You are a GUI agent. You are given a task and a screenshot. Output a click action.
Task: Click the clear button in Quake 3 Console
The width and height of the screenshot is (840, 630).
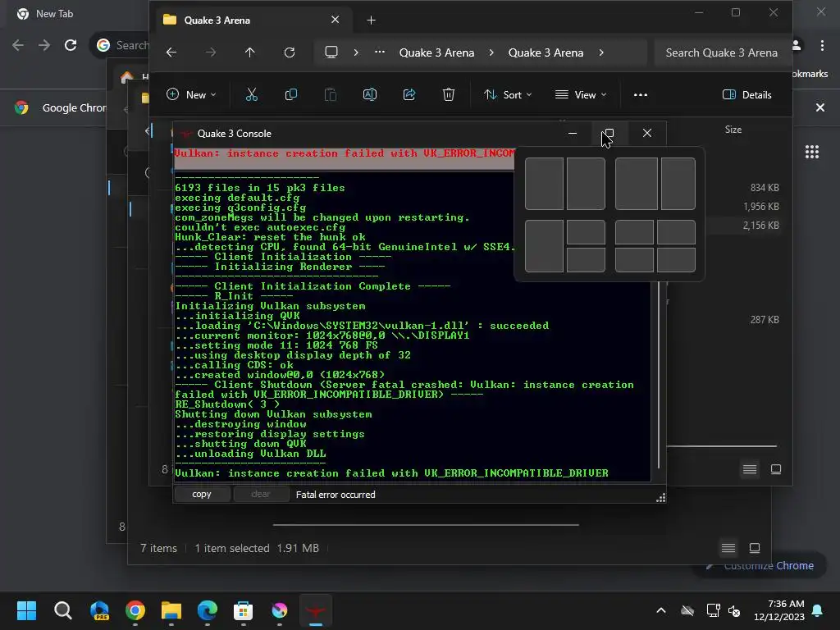click(261, 495)
